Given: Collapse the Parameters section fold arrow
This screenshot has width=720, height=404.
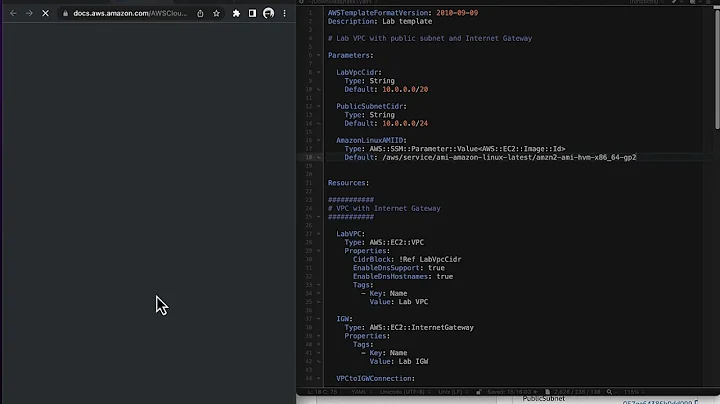Looking at the screenshot, I should (318, 55).
